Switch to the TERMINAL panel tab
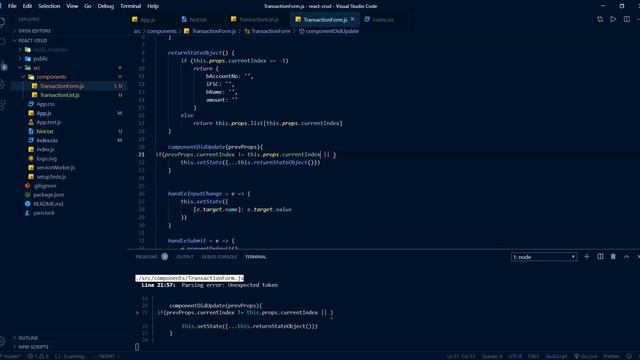640x360 pixels. pos(256,257)
